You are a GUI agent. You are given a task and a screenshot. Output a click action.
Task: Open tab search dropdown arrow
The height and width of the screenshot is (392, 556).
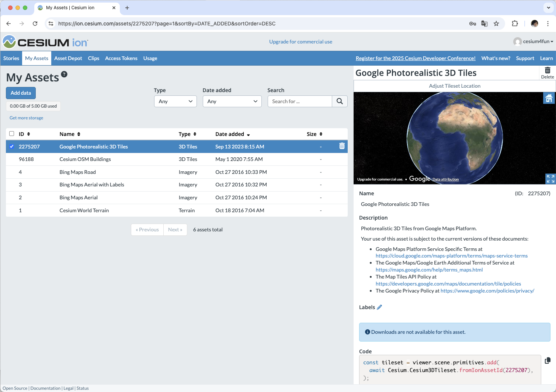[549, 8]
